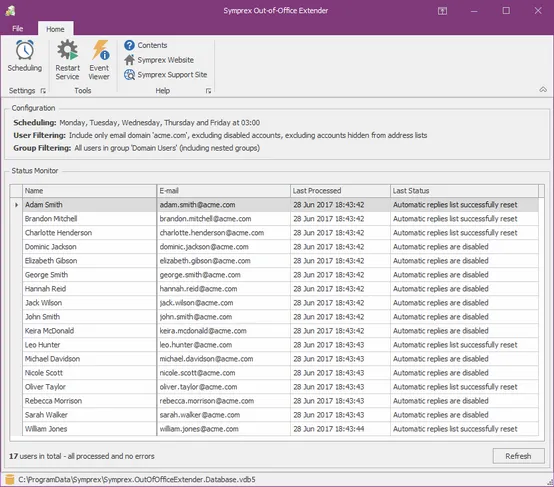The height and width of the screenshot is (487, 554).
Task: Click the Refresh button
Action: [518, 456]
